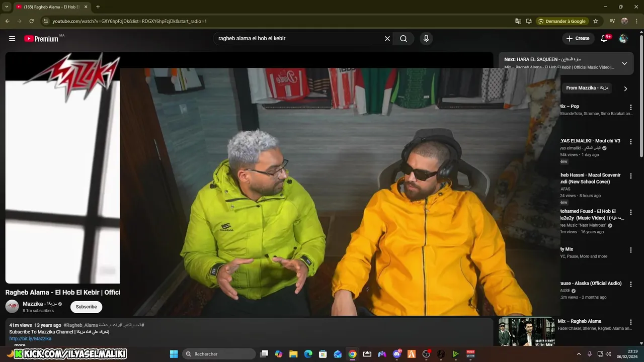The image size is (644, 362).
Task: Open Task View in the taskbar
Action: (x=264, y=354)
